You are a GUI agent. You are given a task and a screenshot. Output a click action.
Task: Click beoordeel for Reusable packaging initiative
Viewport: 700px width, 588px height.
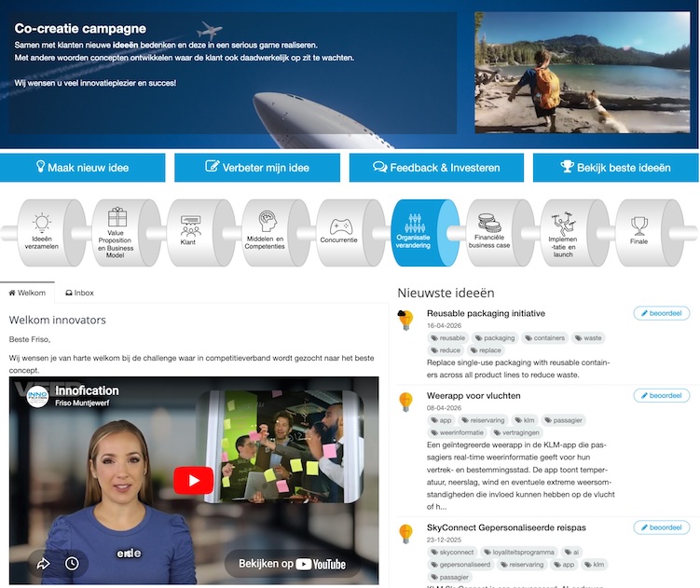(x=661, y=313)
